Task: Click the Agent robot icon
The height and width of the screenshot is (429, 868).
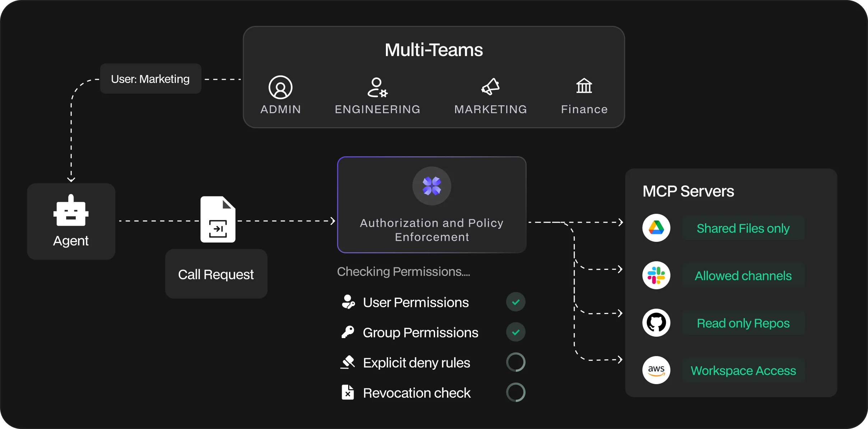Action: (71, 210)
